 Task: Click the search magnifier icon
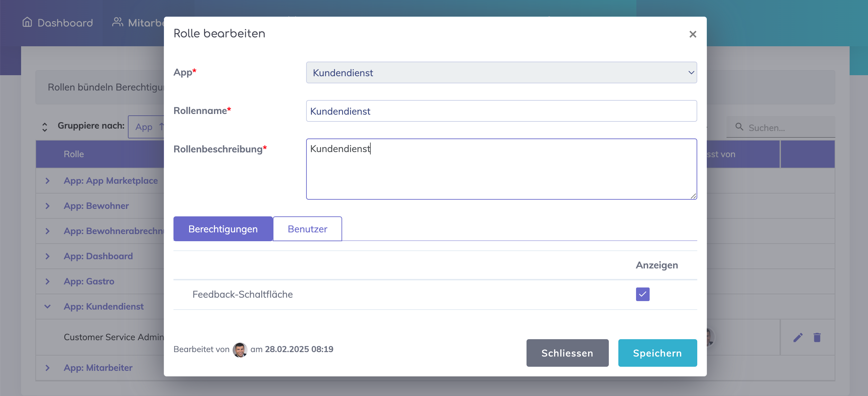[739, 127]
